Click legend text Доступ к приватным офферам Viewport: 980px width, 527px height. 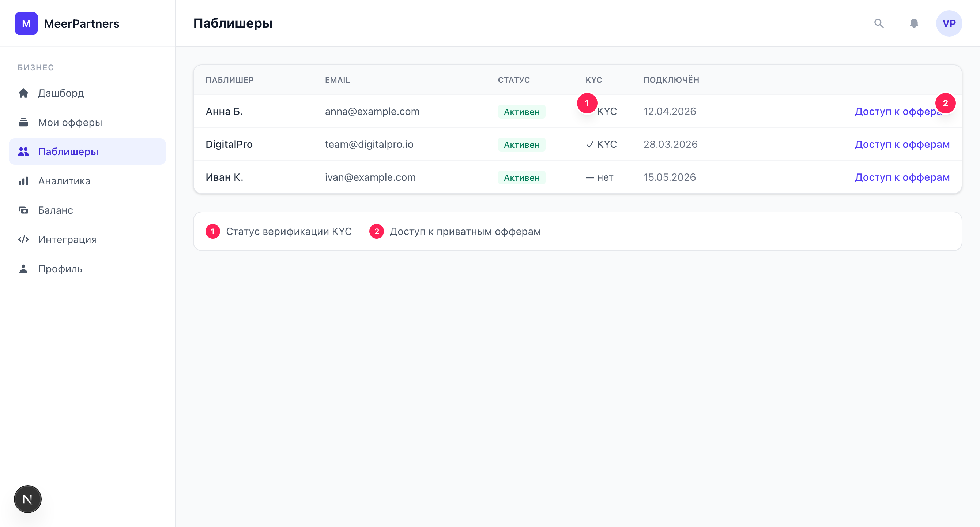coord(465,232)
